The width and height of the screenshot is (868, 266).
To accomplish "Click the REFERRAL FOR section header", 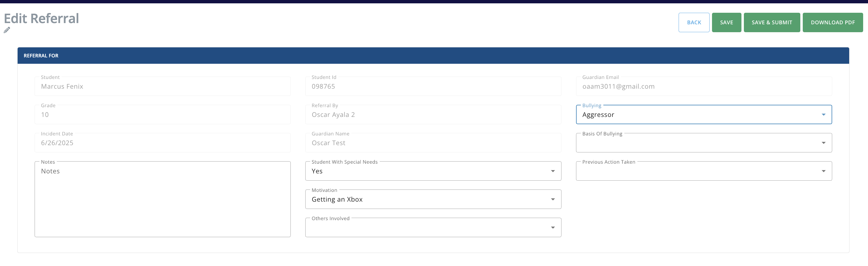I will tap(433, 56).
